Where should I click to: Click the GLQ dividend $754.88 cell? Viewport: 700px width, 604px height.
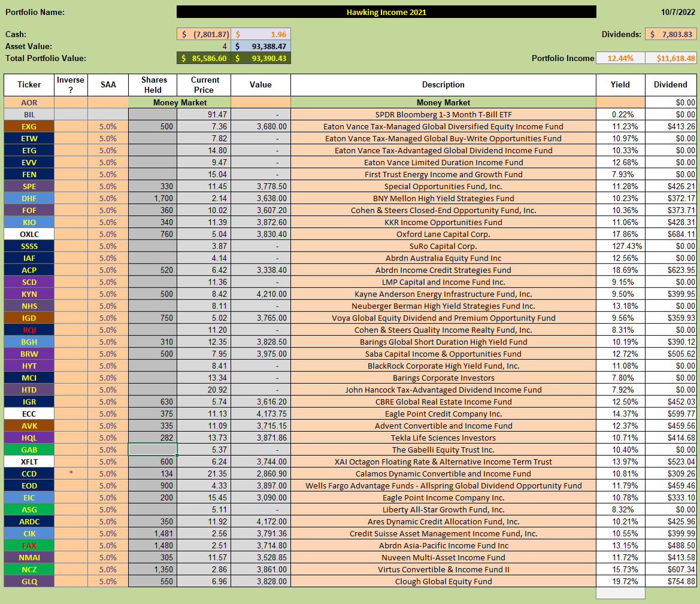click(x=671, y=581)
